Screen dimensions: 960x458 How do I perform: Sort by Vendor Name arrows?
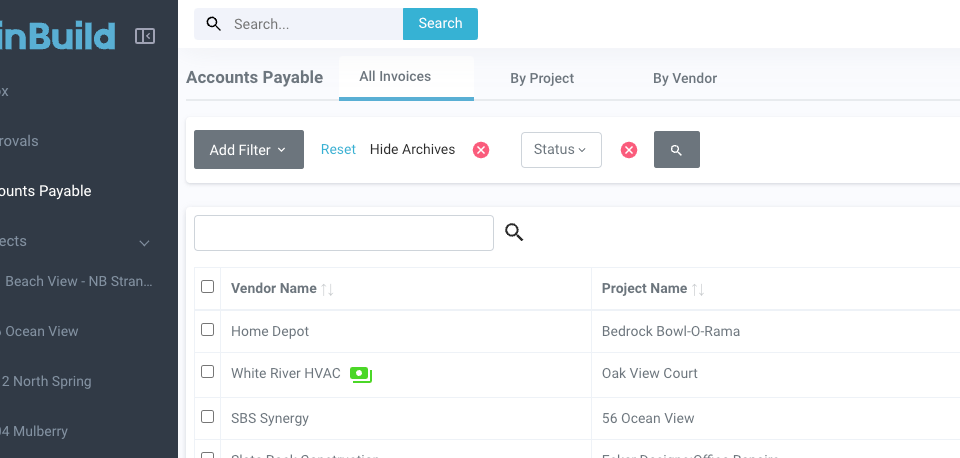(x=328, y=289)
